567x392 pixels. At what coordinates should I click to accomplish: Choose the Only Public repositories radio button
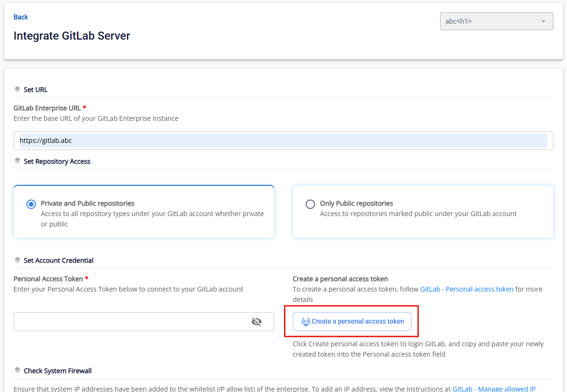pos(310,204)
